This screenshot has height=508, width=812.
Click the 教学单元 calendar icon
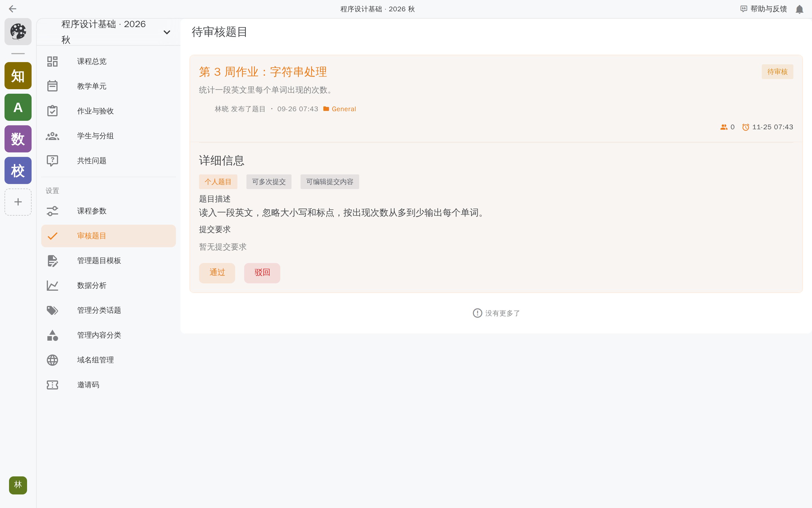(52, 86)
